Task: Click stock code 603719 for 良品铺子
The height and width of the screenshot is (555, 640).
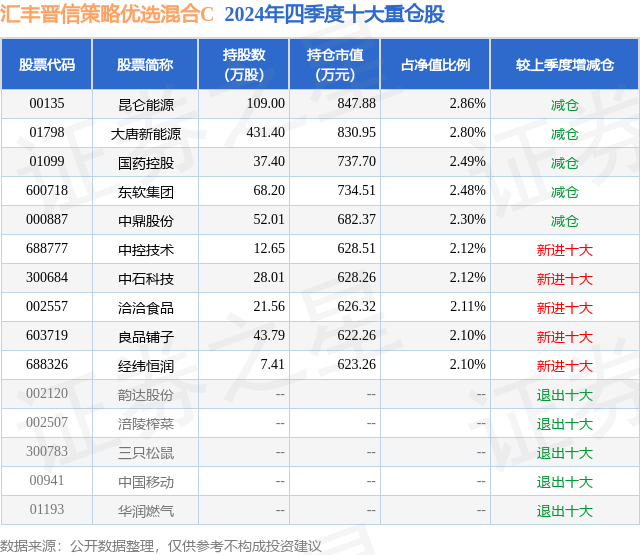Action: [x=47, y=335]
